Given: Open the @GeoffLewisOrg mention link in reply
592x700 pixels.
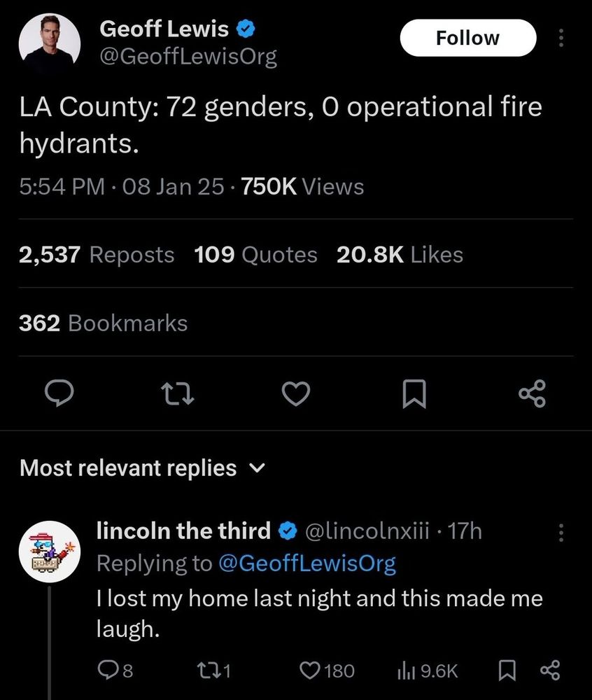Looking at the screenshot, I should pos(307,563).
